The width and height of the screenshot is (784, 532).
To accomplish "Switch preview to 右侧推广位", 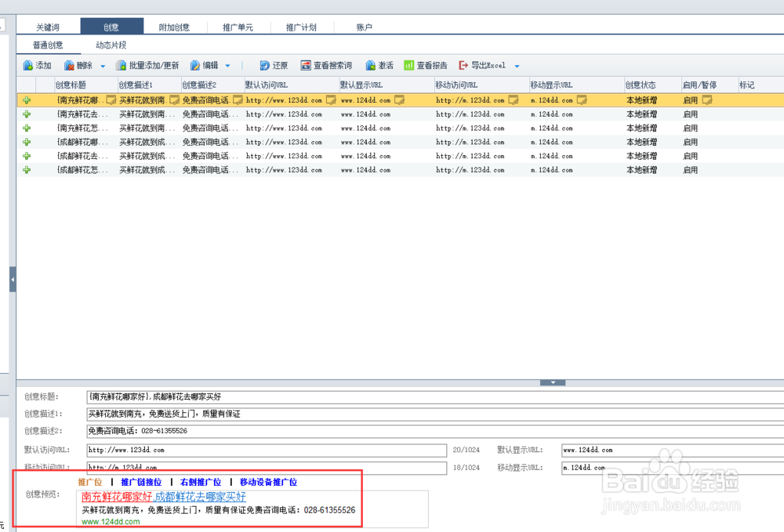I will [x=201, y=482].
